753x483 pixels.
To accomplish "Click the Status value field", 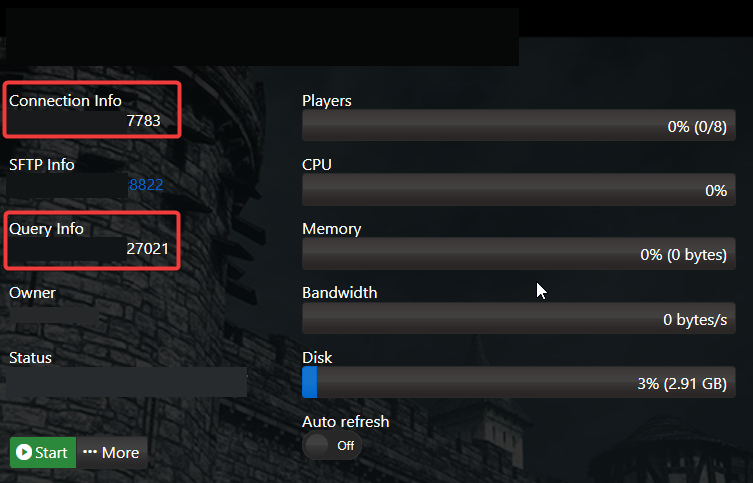I will [127, 382].
